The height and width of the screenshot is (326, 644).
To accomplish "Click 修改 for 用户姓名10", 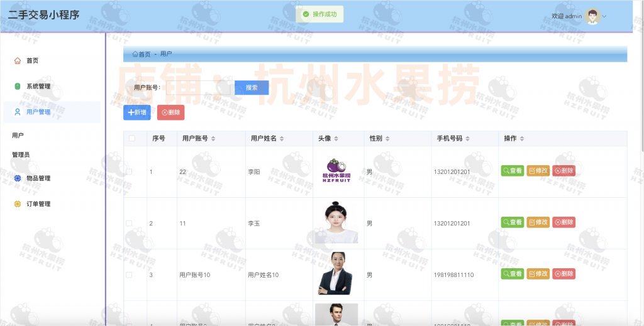I will pyautogui.click(x=538, y=273).
